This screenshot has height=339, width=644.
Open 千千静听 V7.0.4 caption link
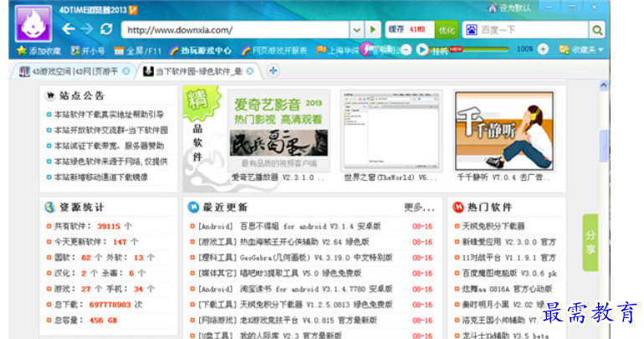pyautogui.click(x=503, y=177)
